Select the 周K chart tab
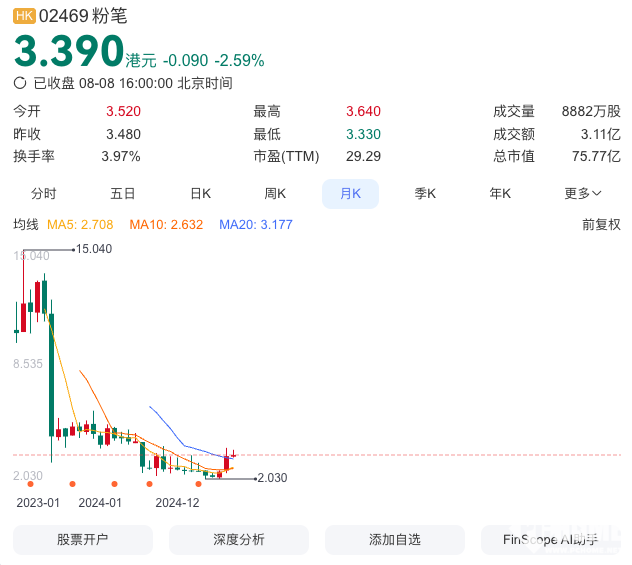Image resolution: width=632 pixels, height=565 pixels. tap(275, 194)
